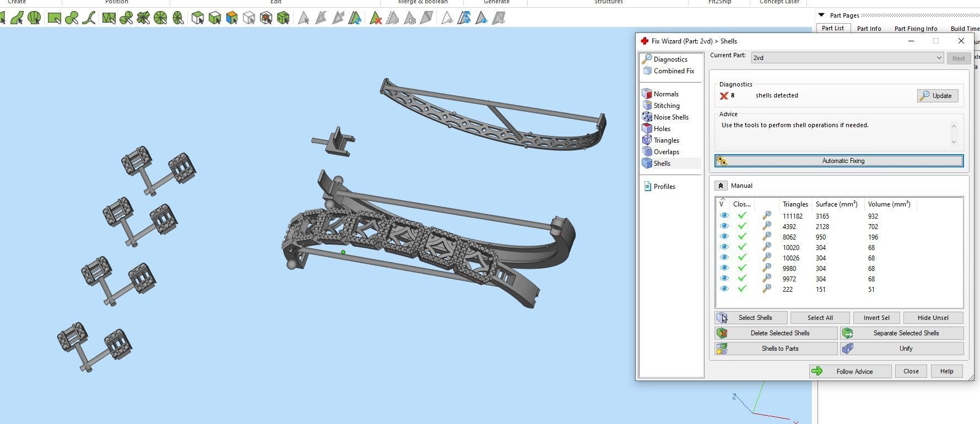Toggle visibility of 10026-triangle shell

coord(724,258)
